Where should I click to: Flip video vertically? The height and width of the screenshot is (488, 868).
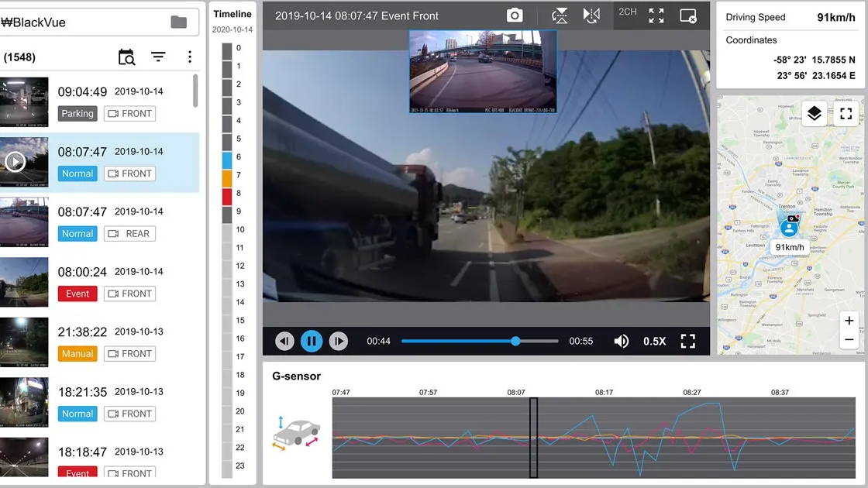point(560,15)
